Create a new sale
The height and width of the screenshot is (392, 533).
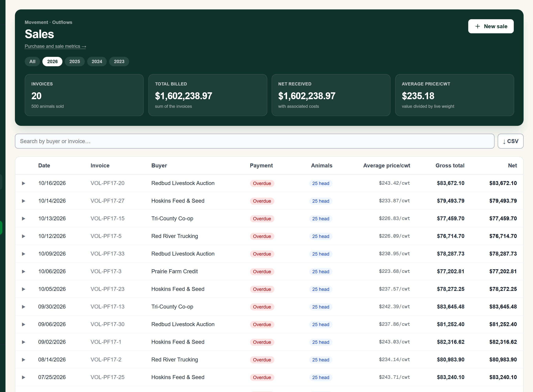pyautogui.click(x=491, y=26)
